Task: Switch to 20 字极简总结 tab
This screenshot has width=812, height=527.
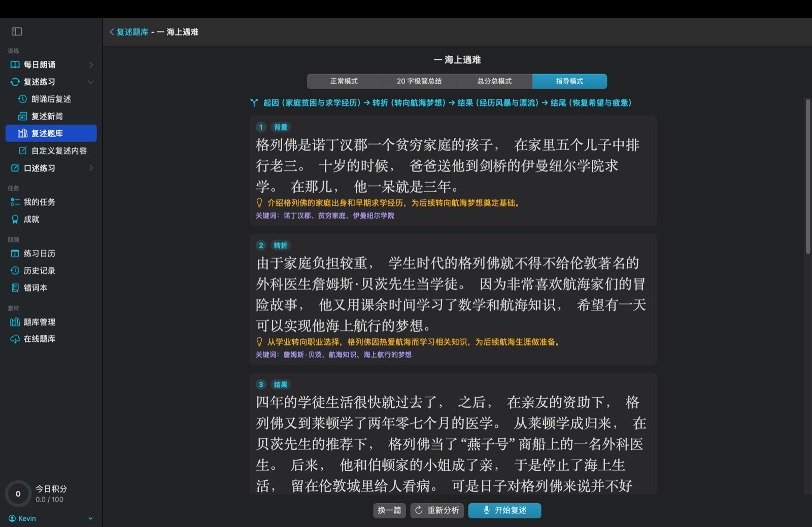Action: [x=419, y=81]
